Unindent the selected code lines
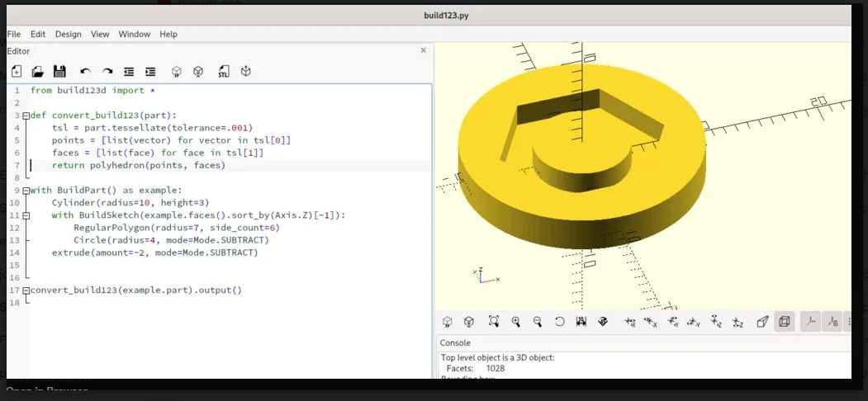Screen dimensions: 868x401 (x=129, y=72)
